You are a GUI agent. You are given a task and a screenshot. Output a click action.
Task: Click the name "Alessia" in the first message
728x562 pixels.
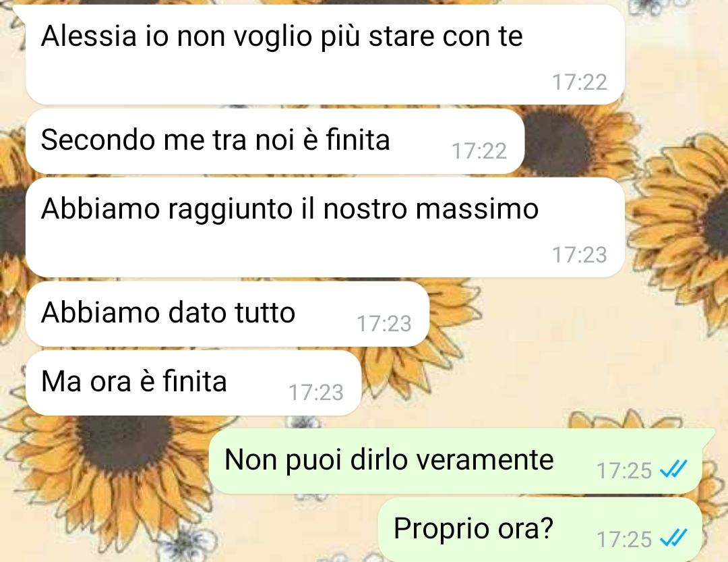(89, 36)
